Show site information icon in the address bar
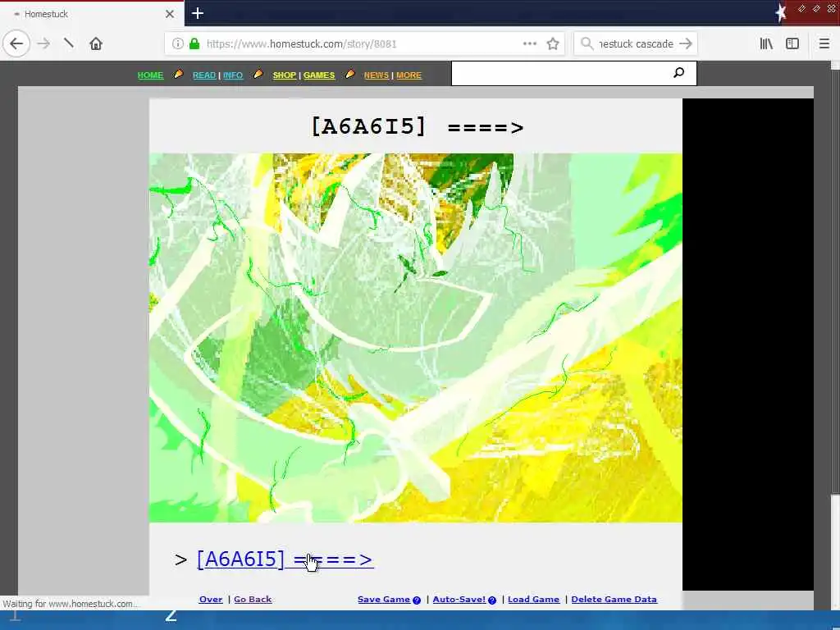 coord(178,43)
